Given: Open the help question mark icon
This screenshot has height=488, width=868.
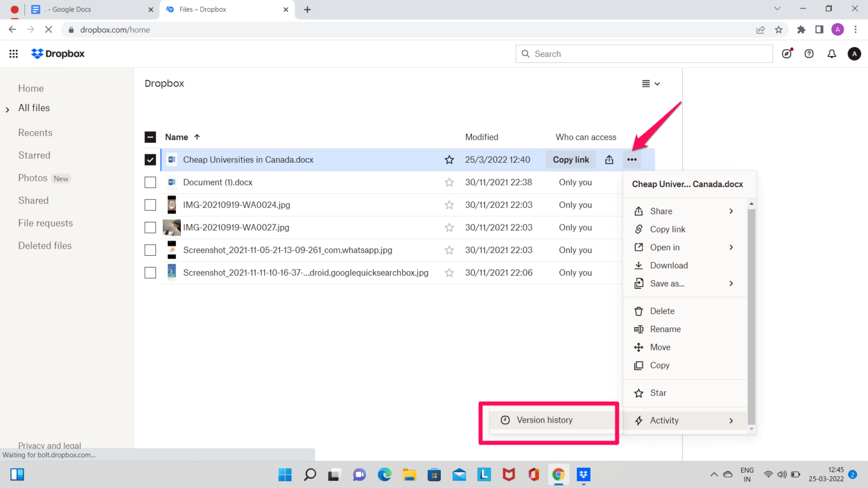Looking at the screenshot, I should 809,54.
